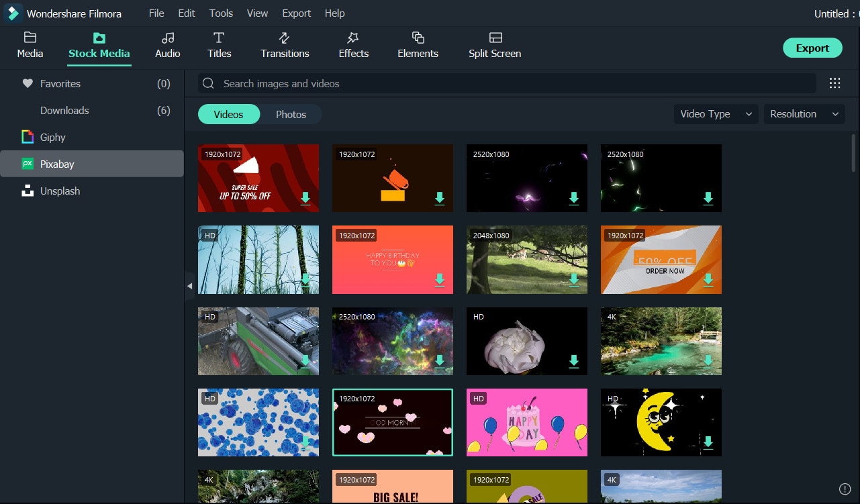Screen dimensions: 860x504
Task: Open the Help menu
Action: coord(334,13)
